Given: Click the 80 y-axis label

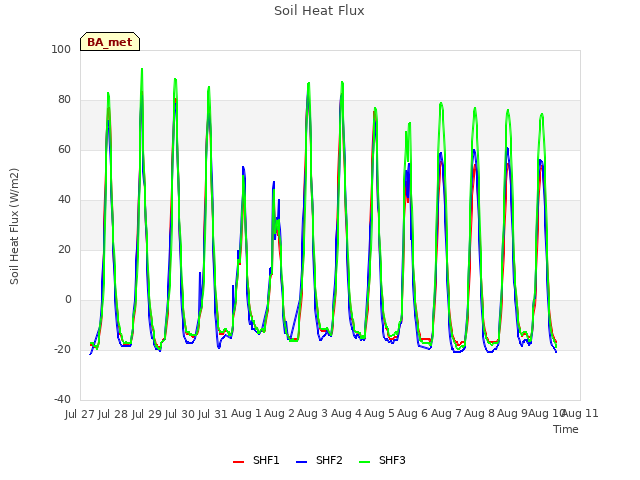Looking at the screenshot, I should click(64, 100).
